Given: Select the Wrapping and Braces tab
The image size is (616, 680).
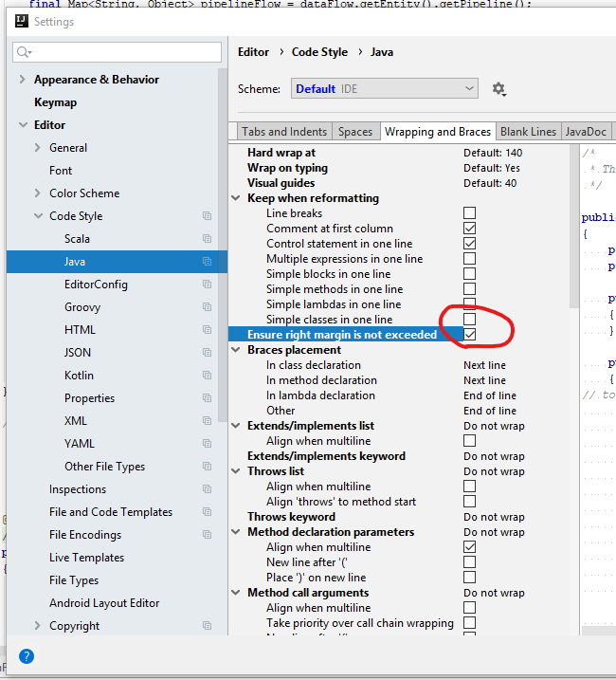Looking at the screenshot, I should click(438, 132).
